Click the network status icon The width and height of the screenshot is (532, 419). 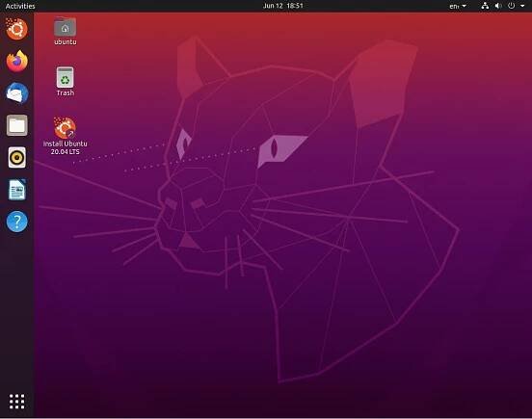tap(485, 6)
